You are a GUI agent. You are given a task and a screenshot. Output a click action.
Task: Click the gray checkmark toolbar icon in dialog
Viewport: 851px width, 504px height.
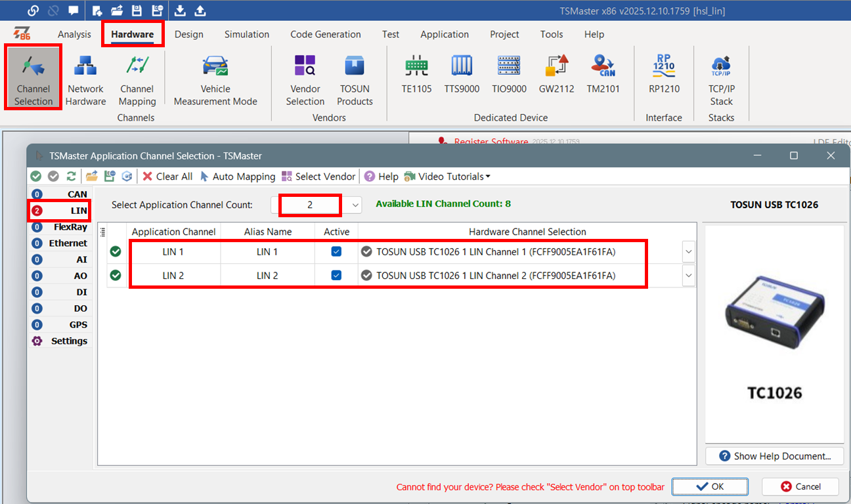53,177
